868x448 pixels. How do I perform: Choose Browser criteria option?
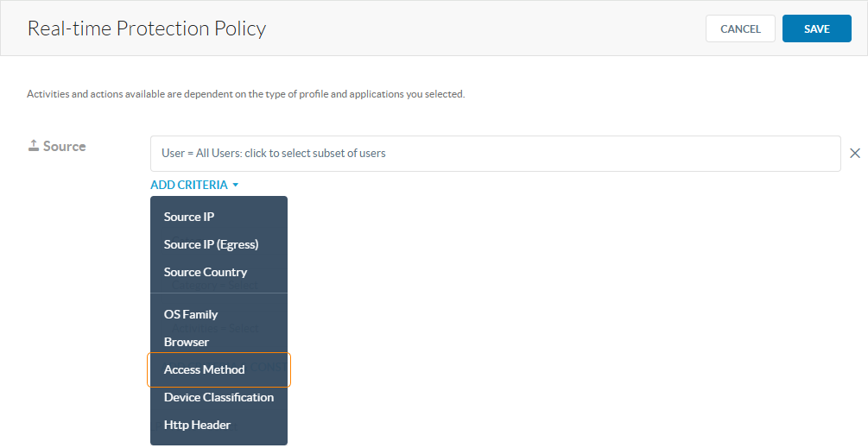click(187, 342)
